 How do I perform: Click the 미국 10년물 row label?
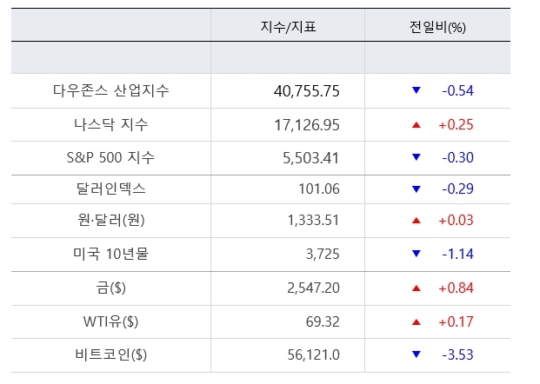point(111,254)
